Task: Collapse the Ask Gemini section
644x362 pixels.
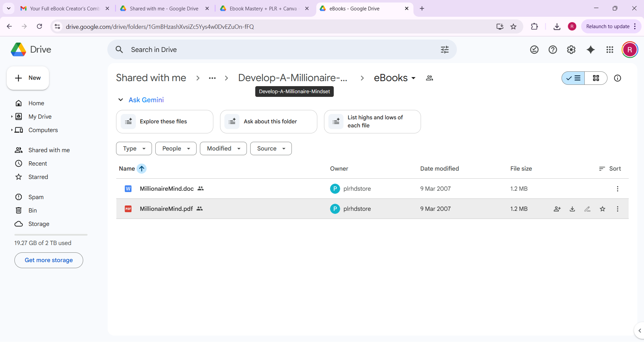Action: (x=120, y=100)
